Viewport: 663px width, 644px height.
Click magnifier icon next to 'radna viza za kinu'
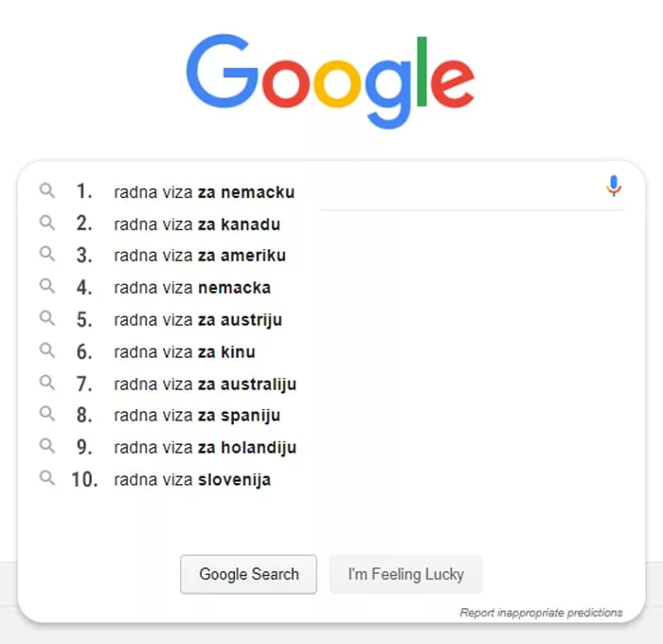[x=47, y=351]
